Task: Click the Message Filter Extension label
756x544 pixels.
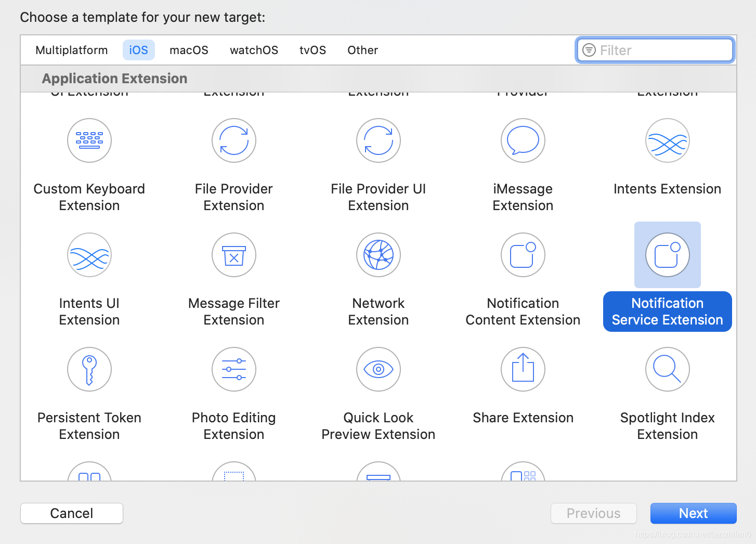Action: pyautogui.click(x=234, y=312)
